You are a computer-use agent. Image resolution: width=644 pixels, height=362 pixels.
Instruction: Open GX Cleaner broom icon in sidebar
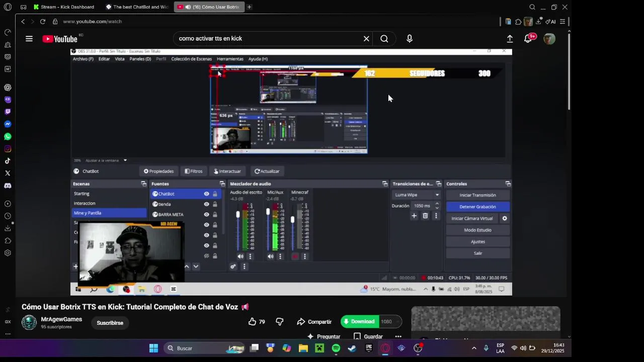8,45
